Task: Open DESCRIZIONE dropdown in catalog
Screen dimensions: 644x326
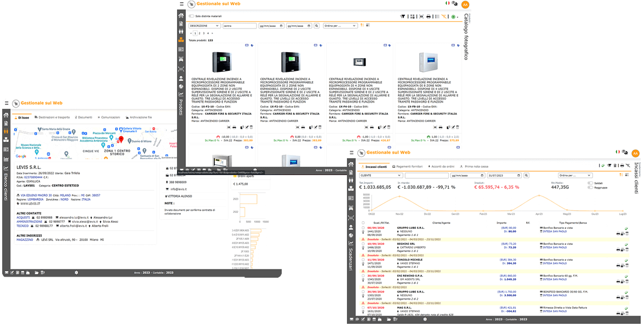Action: [x=204, y=25]
